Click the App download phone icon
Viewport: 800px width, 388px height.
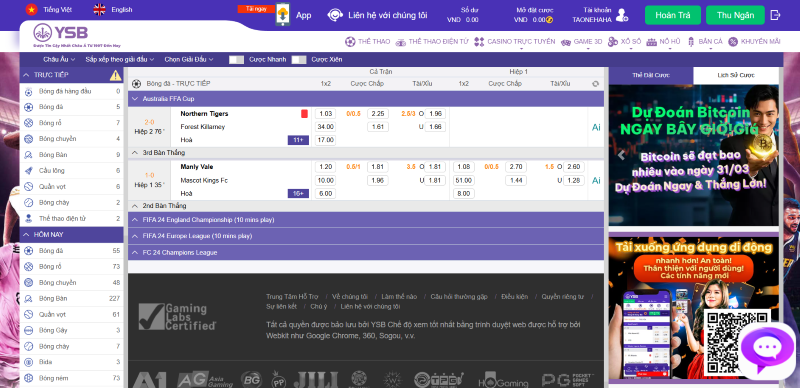pyautogui.click(x=282, y=14)
